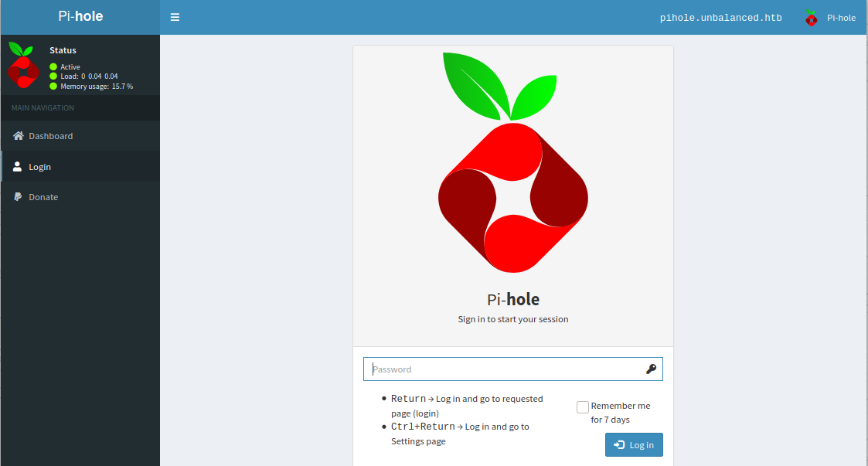Click the Donate PayPal icon
This screenshot has width=868, height=466.
click(18, 197)
